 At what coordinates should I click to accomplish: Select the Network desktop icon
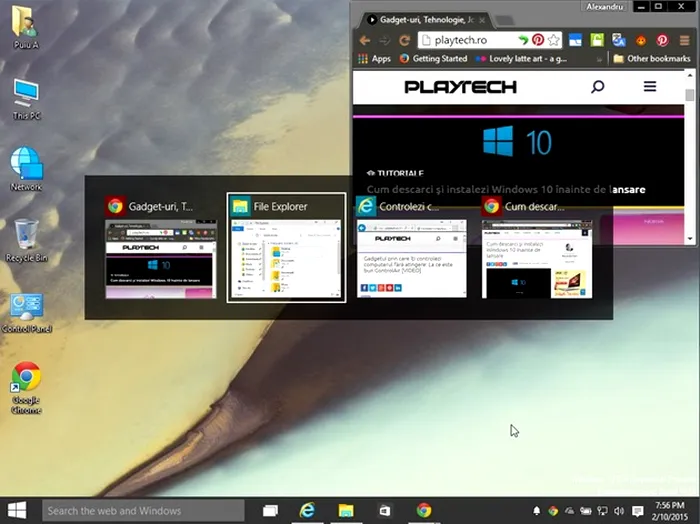pyautogui.click(x=26, y=169)
